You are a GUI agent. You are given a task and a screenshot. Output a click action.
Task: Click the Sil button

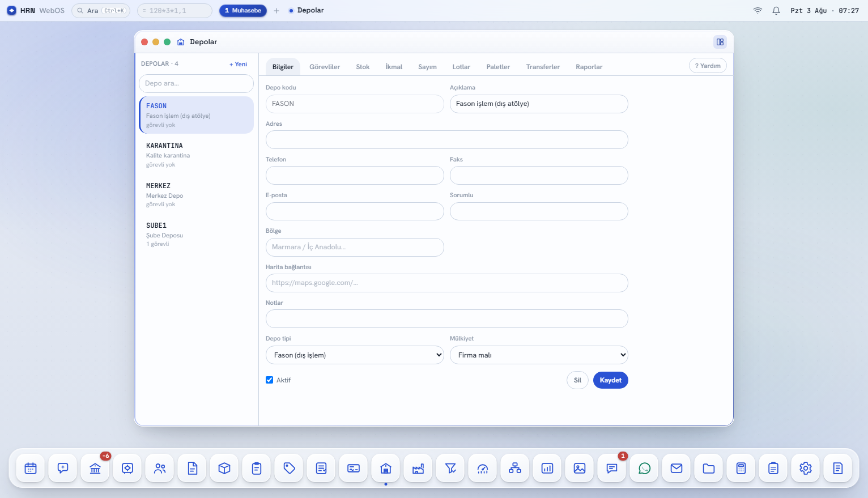577,380
